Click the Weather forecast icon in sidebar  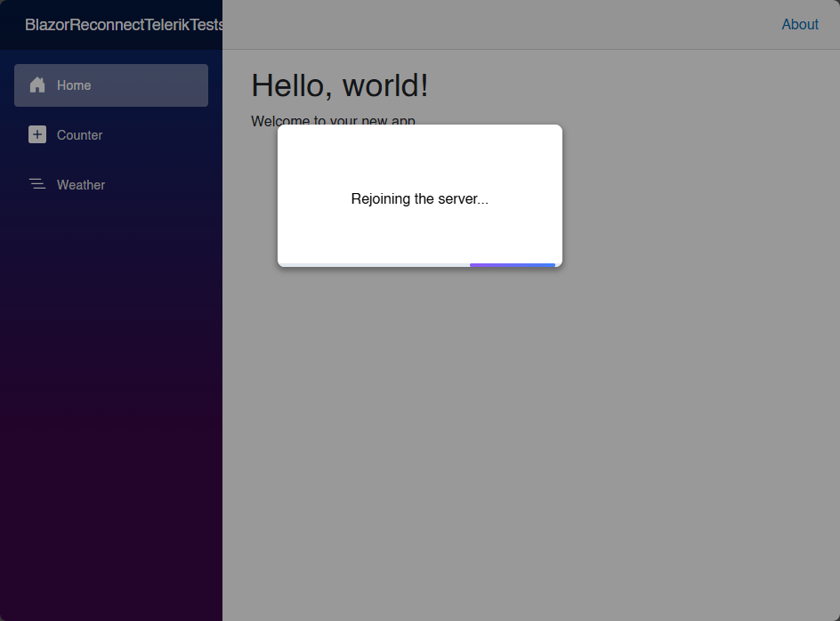(x=36, y=184)
